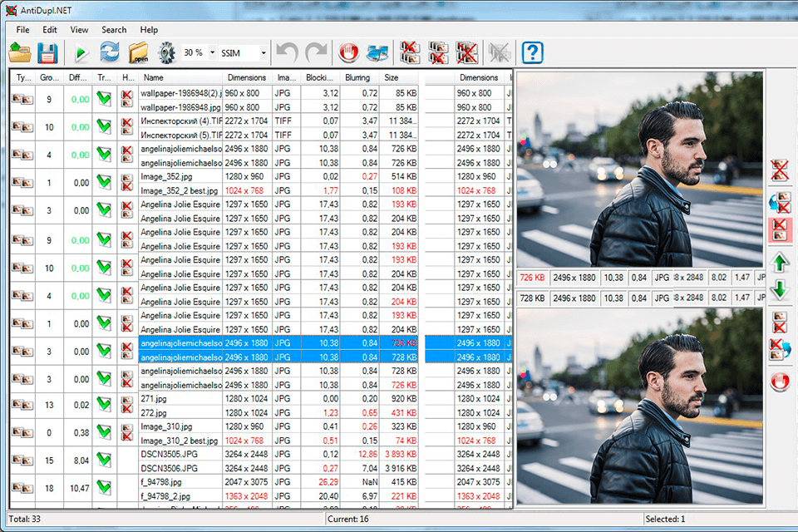Delete first images with the toolbar icon
798x532 pixels.
tap(410, 52)
